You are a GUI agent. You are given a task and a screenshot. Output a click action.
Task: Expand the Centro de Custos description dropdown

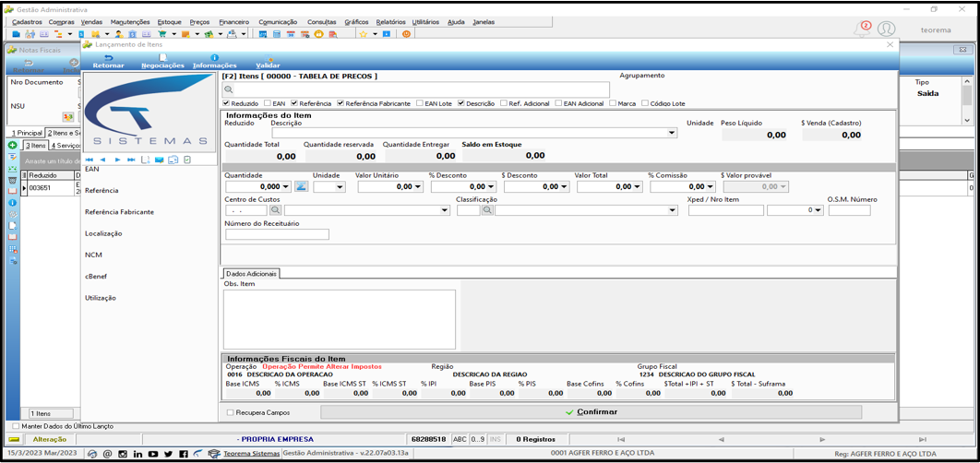click(445, 210)
